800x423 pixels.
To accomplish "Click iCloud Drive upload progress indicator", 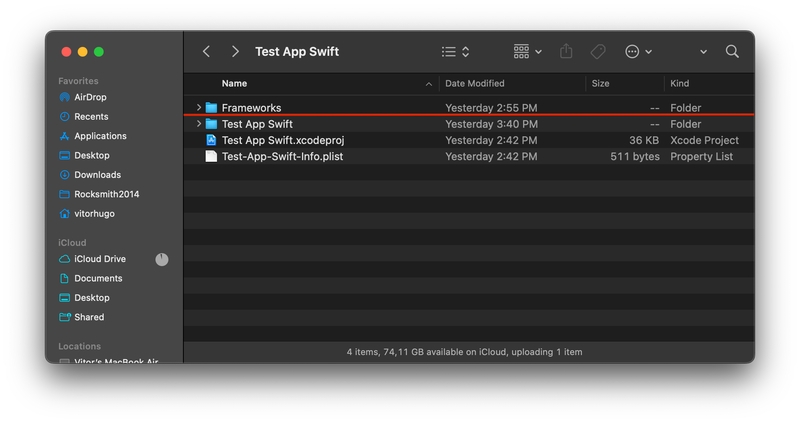I will [x=162, y=260].
